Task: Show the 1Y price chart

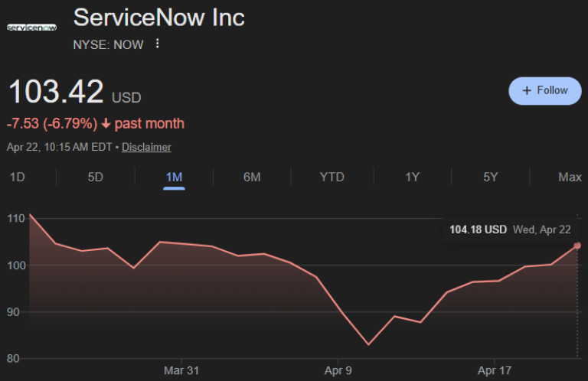Action: coord(412,177)
